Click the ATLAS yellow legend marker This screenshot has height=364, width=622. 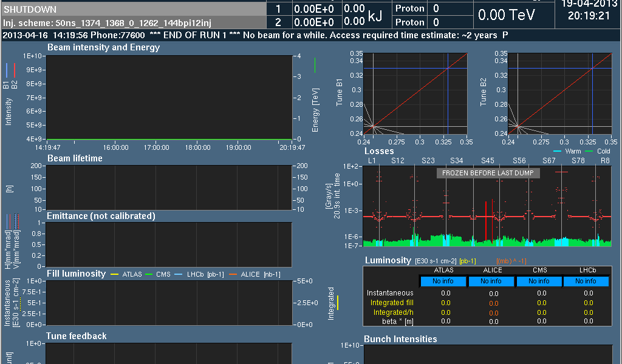point(115,274)
